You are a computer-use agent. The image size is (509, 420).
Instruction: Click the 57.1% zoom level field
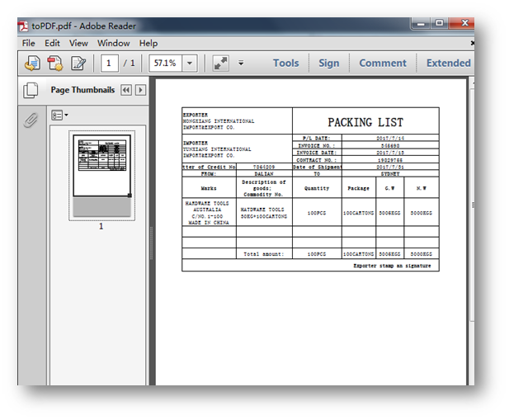166,63
